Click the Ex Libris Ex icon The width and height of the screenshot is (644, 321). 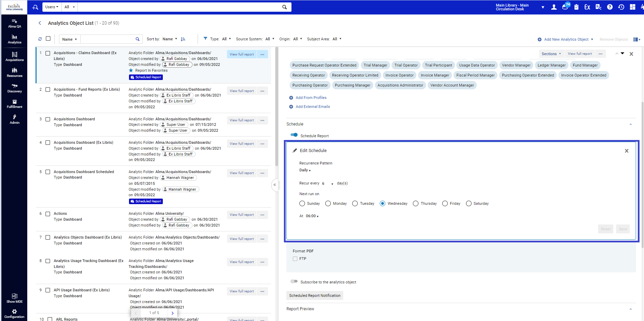coord(587,7)
